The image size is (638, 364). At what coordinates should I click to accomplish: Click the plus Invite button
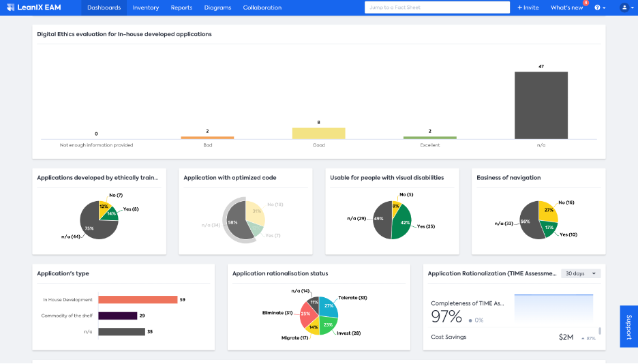(528, 7)
